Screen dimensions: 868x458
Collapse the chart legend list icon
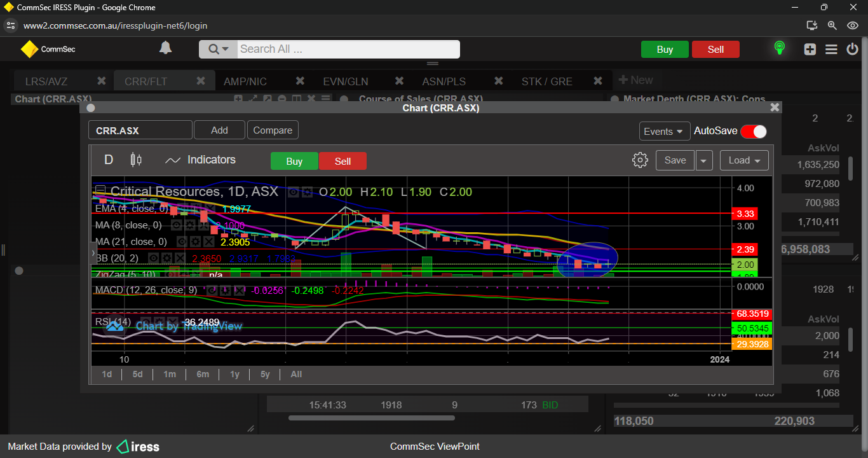pyautogui.click(x=100, y=191)
